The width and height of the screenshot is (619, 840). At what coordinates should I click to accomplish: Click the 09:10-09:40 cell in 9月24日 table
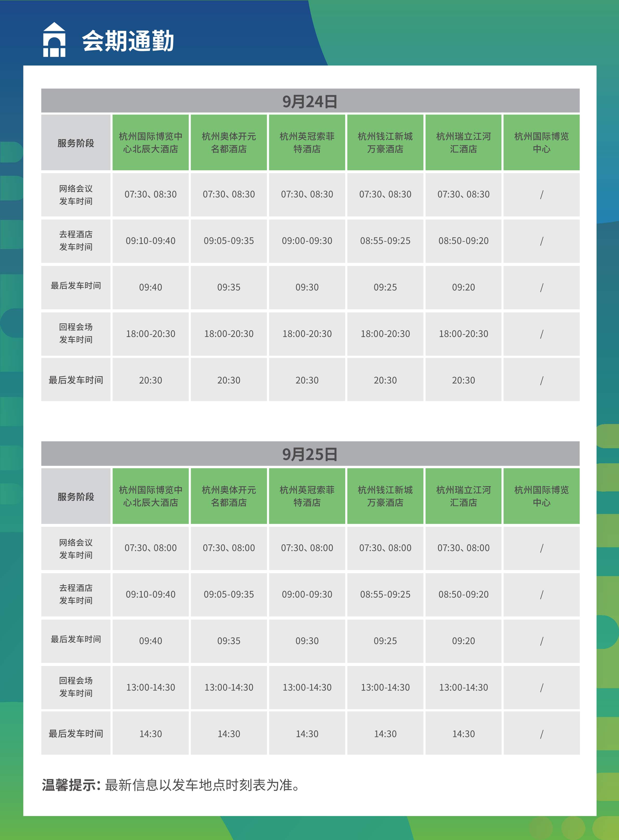(151, 241)
